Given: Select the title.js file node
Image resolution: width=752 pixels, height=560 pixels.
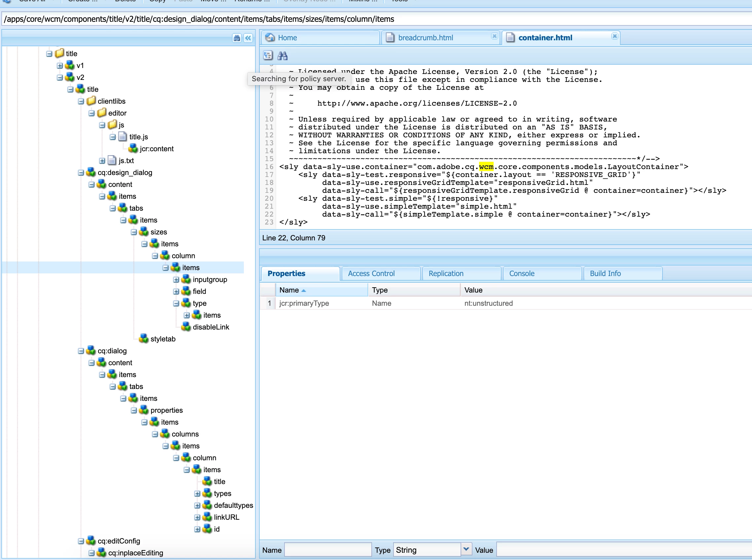Looking at the screenshot, I should [138, 137].
